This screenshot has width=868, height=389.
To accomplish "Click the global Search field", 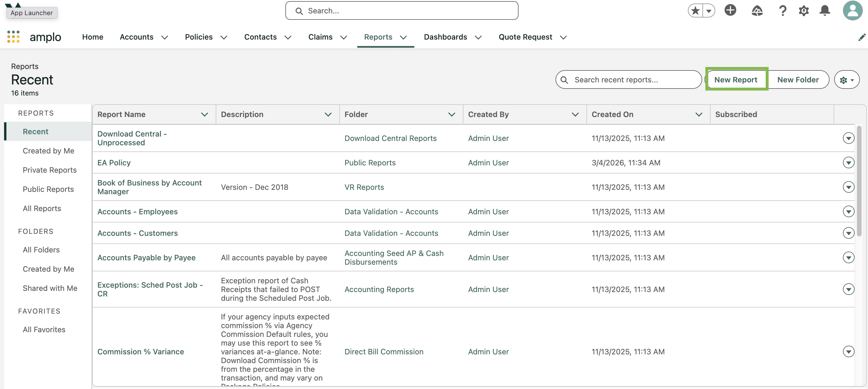I will [x=402, y=11].
